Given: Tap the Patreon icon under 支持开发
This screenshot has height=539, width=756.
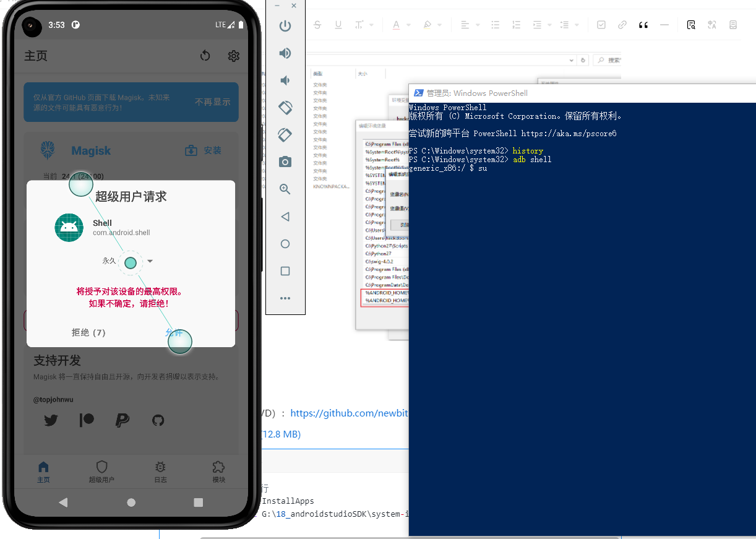Looking at the screenshot, I should [87, 420].
